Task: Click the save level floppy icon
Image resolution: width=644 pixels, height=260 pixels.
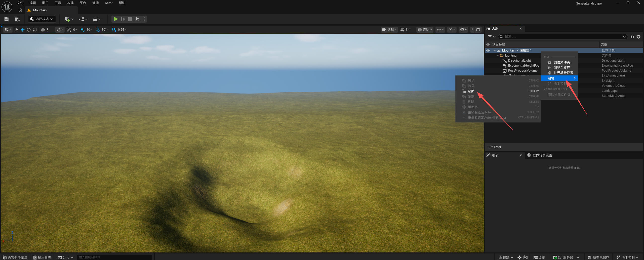Action: coord(7,19)
